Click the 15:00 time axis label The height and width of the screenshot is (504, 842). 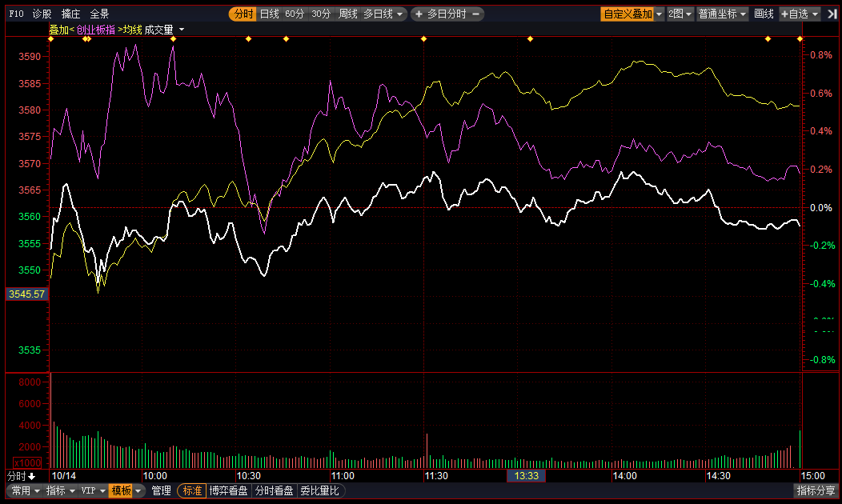(x=812, y=476)
